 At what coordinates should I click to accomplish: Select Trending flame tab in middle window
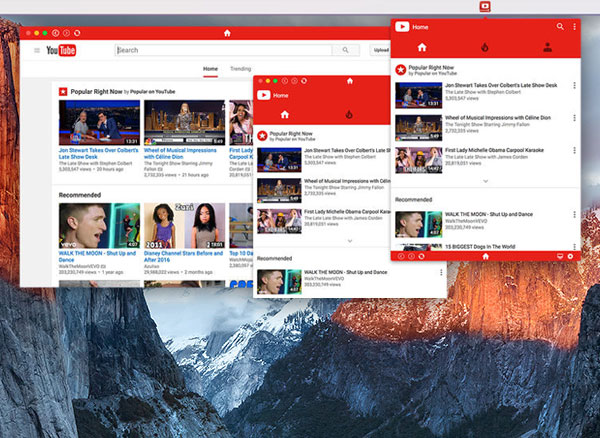(x=349, y=114)
